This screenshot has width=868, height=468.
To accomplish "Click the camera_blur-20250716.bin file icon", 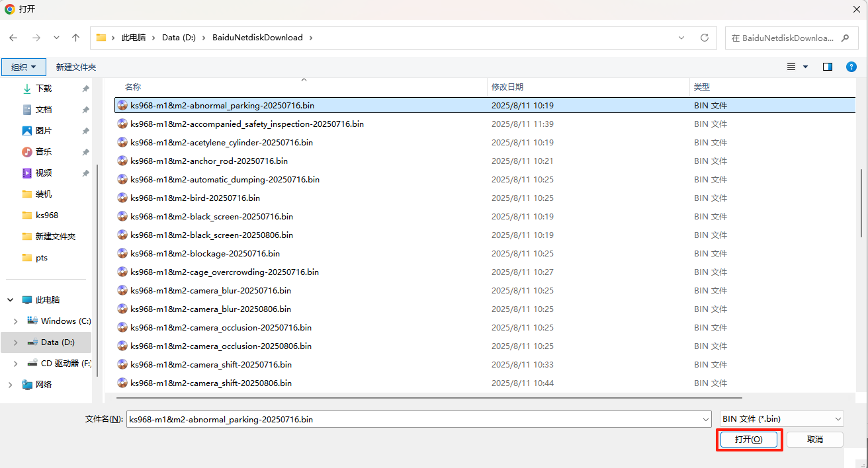I will click(x=122, y=290).
